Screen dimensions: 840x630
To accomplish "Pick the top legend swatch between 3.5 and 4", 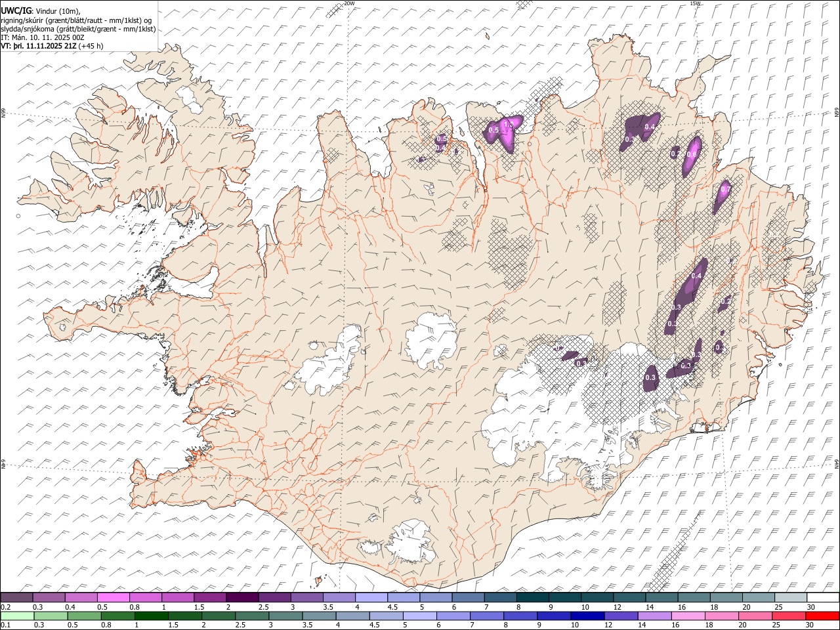I will tap(339, 598).
